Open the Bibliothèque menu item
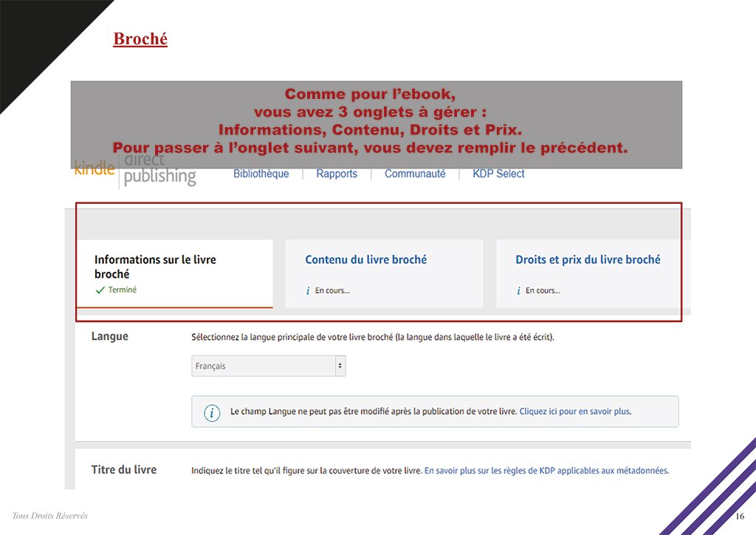This screenshot has height=535, width=756. 261,174
